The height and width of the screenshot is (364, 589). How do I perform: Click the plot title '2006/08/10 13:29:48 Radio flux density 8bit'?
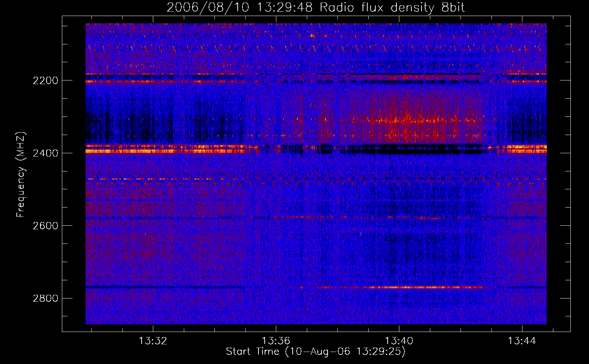coord(316,8)
